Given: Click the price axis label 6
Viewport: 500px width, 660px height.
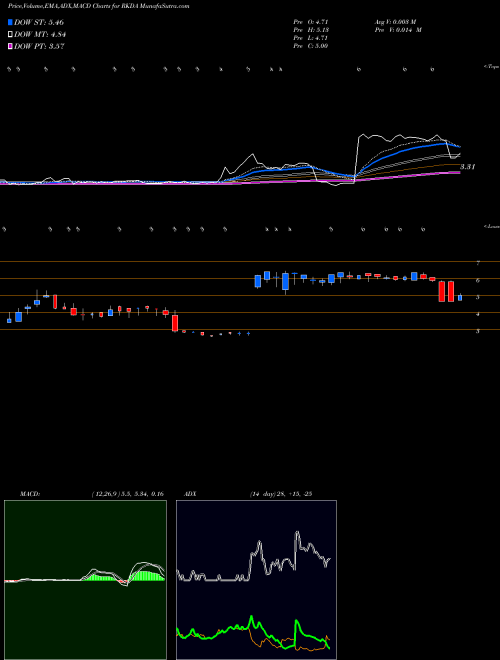Looking at the screenshot, I should tap(478, 280).
